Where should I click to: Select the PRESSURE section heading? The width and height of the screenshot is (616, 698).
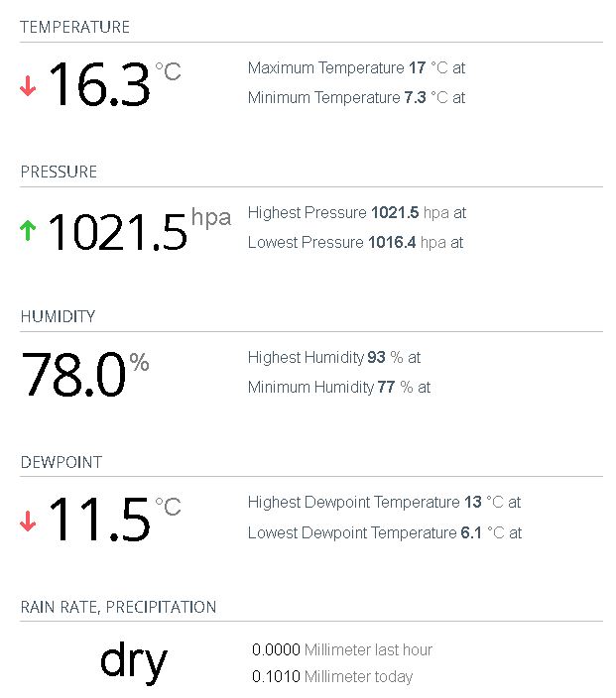(59, 172)
